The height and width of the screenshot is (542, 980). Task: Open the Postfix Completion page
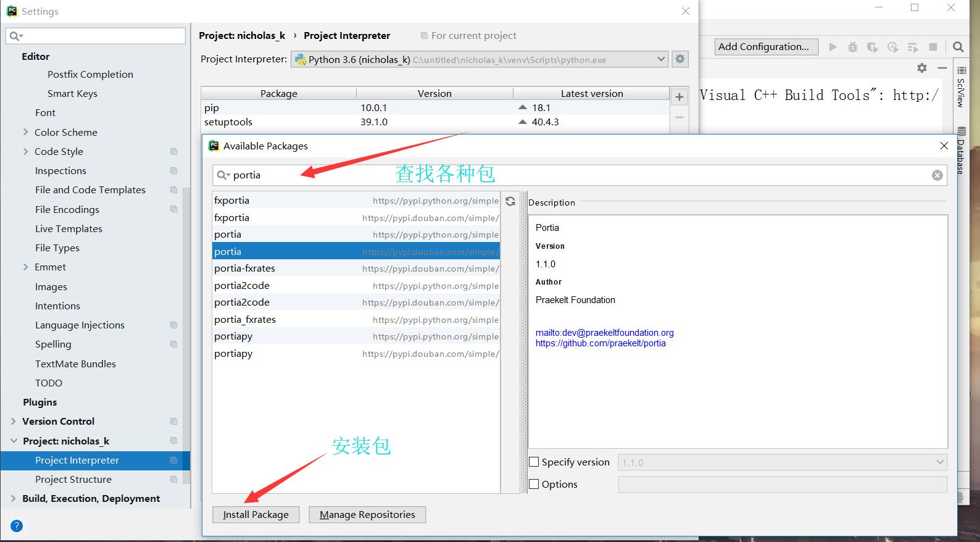point(90,74)
